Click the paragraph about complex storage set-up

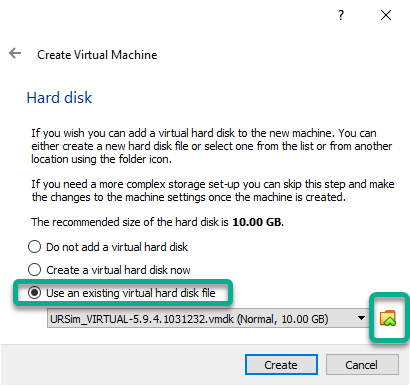tap(213, 190)
